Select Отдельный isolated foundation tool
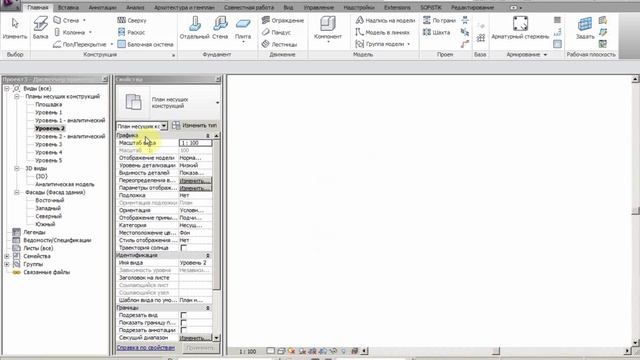640x360 pixels. tap(195, 28)
